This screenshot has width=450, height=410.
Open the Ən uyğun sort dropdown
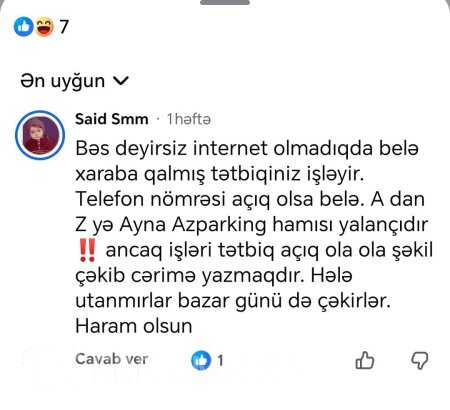[74, 81]
